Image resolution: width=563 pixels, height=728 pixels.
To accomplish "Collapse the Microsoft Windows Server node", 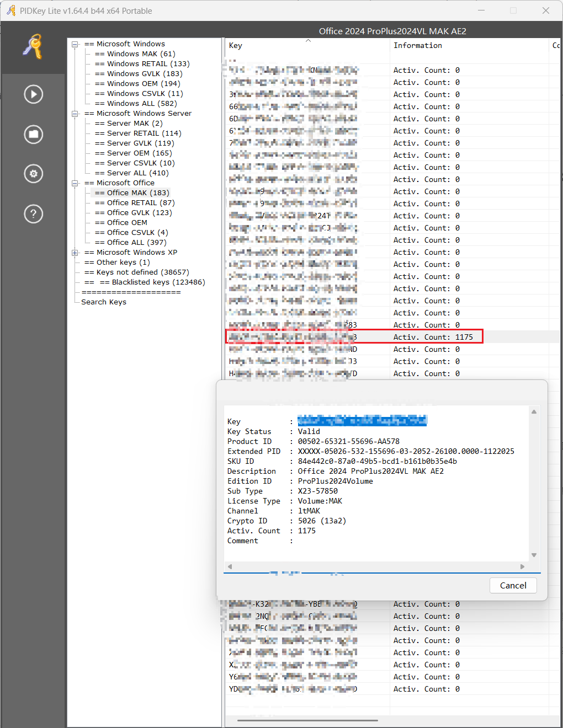I will pyautogui.click(x=75, y=114).
